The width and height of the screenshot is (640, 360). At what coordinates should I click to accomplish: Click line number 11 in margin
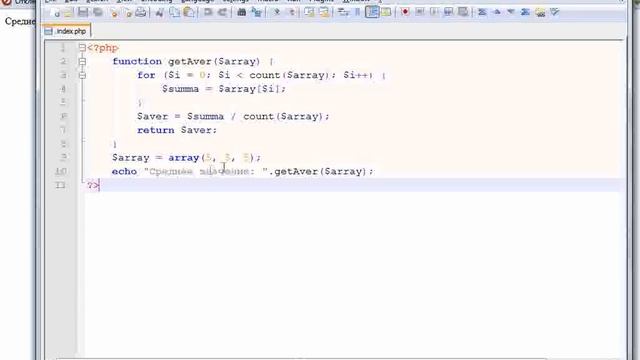click(61, 185)
